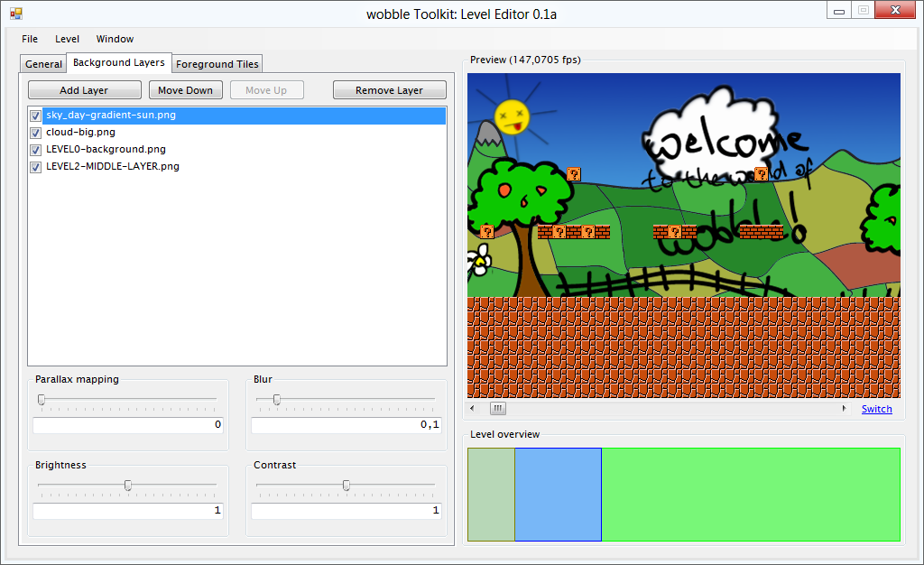
Task: Click the Switch link under the preview
Action: coord(876,409)
